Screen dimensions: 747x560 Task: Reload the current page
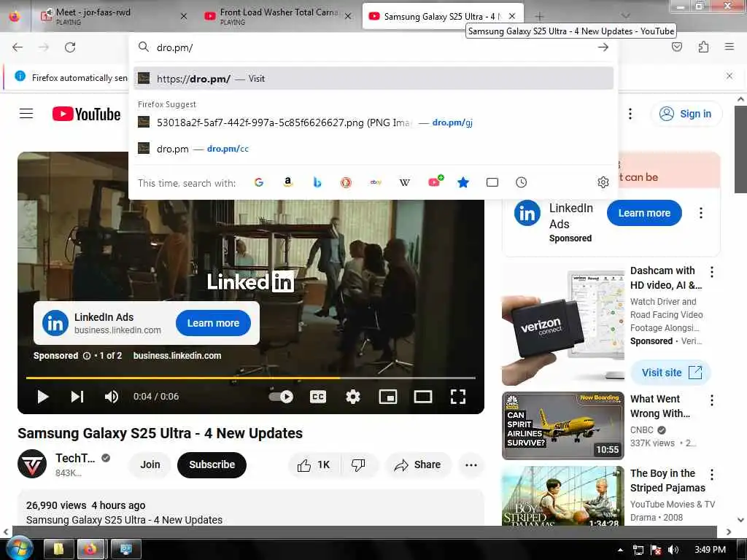point(70,47)
